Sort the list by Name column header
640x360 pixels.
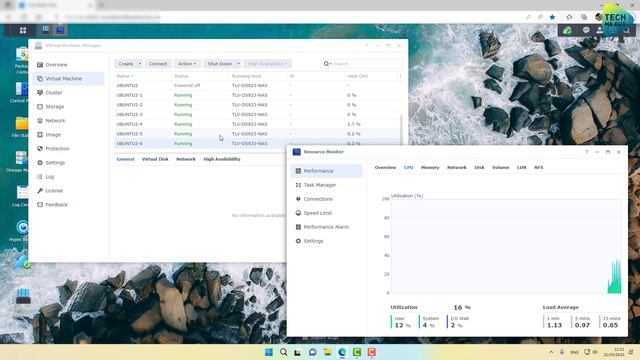[125, 76]
